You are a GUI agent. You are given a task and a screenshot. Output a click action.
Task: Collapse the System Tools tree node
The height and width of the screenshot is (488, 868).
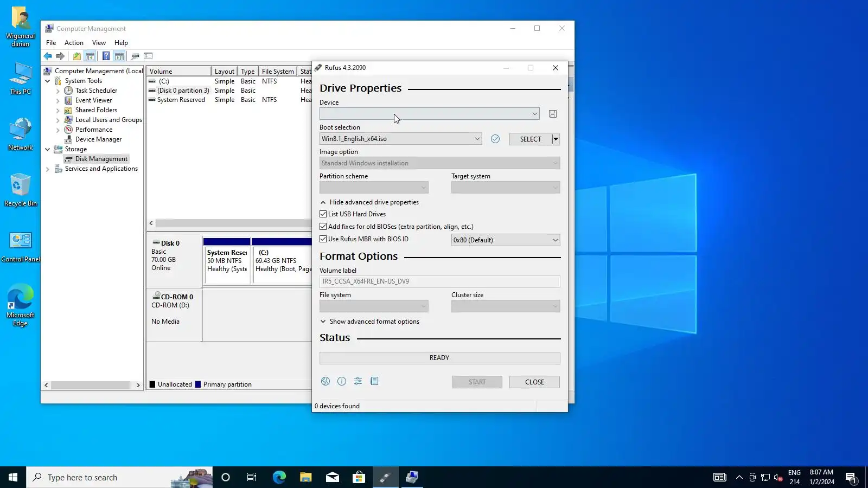48,81
